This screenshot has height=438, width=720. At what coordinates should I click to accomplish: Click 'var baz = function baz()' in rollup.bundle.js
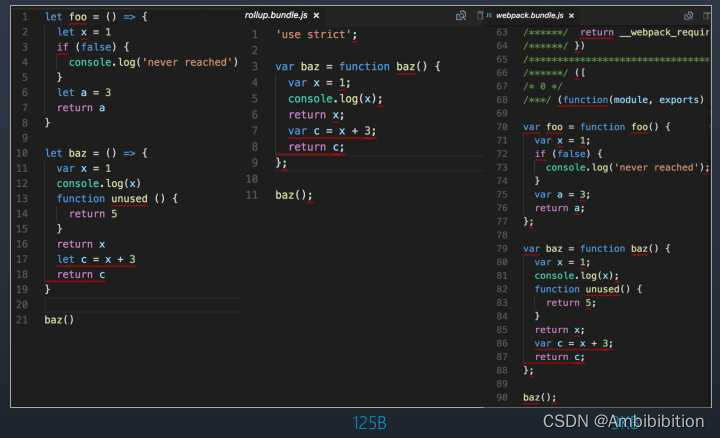pyautogui.click(x=358, y=67)
